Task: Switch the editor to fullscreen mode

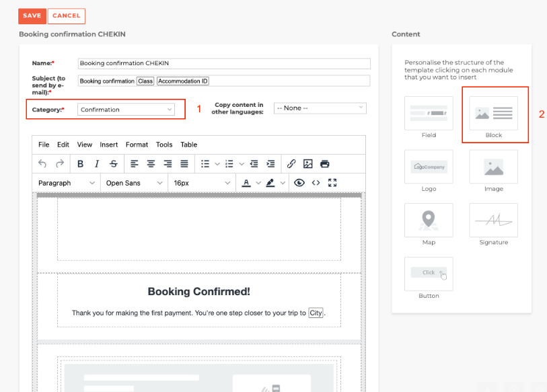Action: [332, 183]
